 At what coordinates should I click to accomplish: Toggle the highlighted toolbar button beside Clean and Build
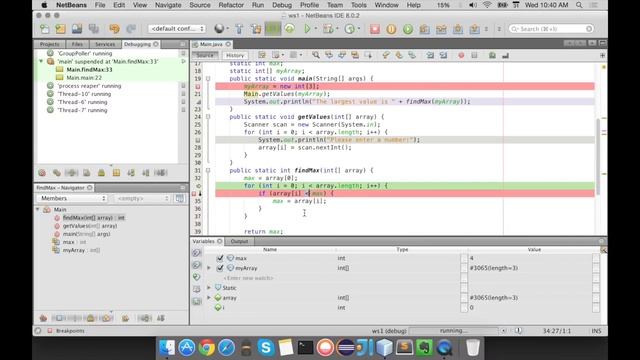(273, 29)
